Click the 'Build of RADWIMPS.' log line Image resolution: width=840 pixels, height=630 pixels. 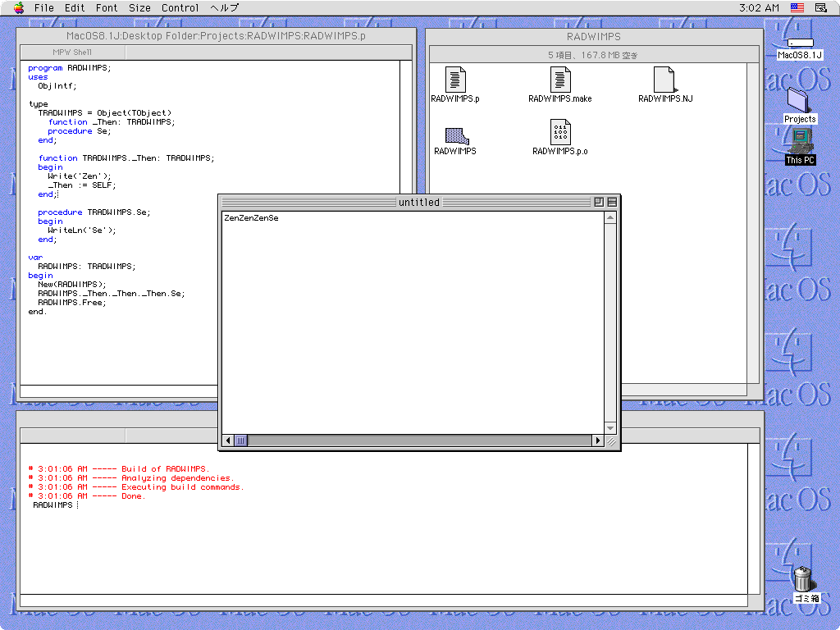[118, 468]
